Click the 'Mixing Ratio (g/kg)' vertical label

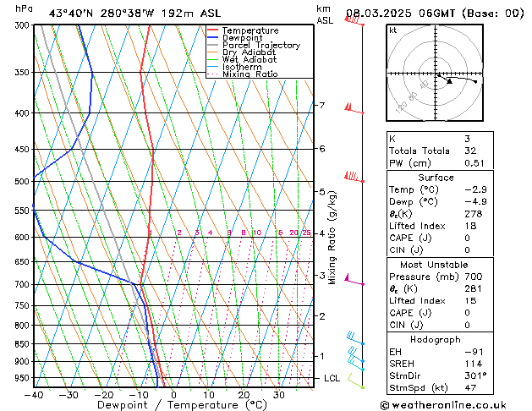point(332,238)
